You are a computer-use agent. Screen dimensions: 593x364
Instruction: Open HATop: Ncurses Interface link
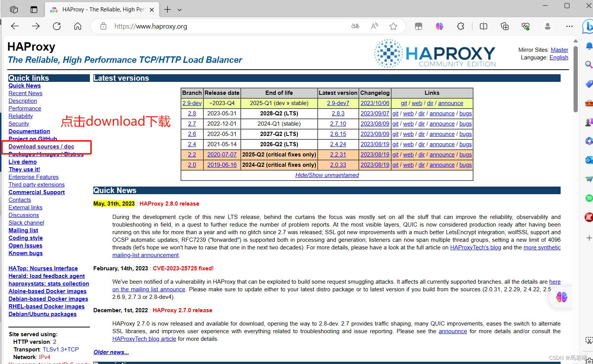tap(43, 268)
